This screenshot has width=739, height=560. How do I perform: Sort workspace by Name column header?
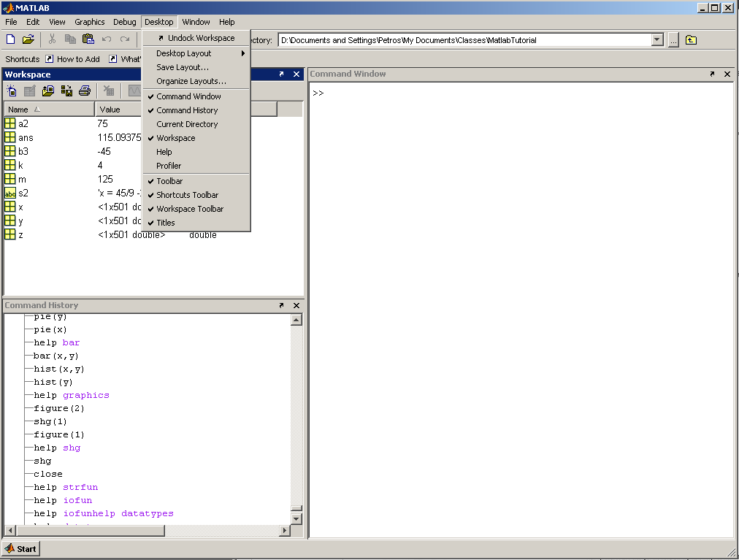pos(50,110)
